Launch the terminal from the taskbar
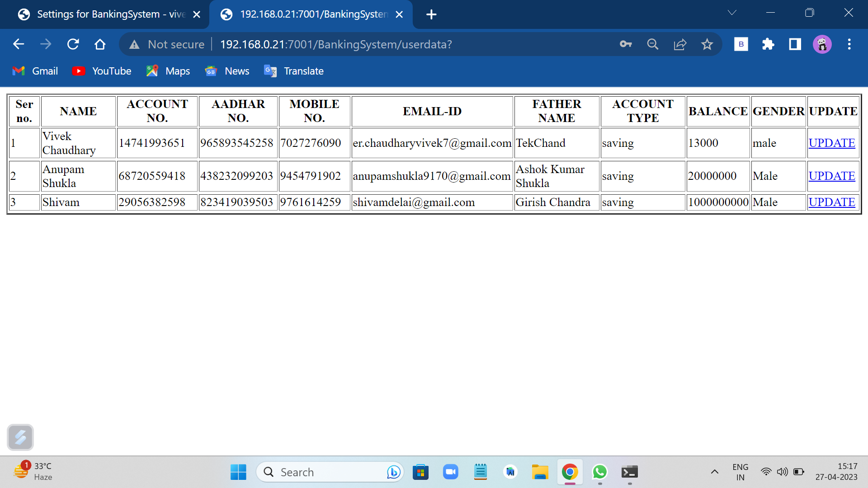Image resolution: width=868 pixels, height=488 pixels. [630, 472]
